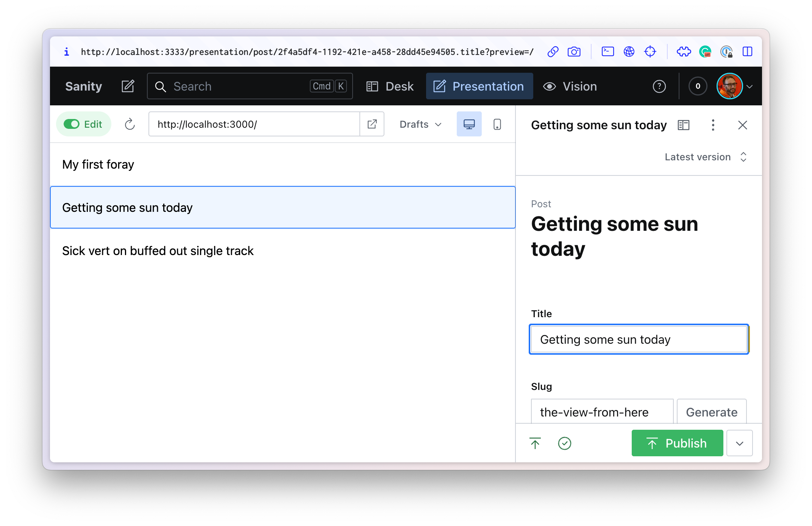Open the extensions puzzle icon
Viewport: 812px width, 526px height.
(x=684, y=52)
